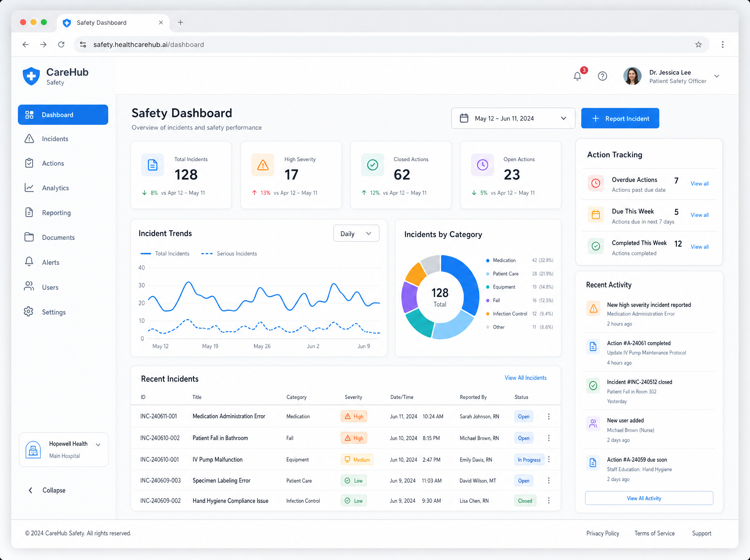Open a new browser tab
Viewport: 750px width, 560px height.
click(x=180, y=22)
